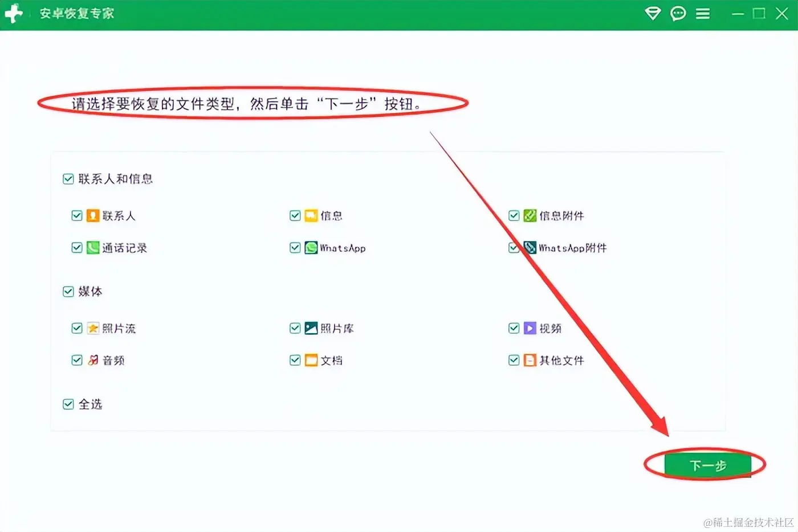Click the 其他文件 label text
Screen dimensions: 798x532
tap(561, 361)
